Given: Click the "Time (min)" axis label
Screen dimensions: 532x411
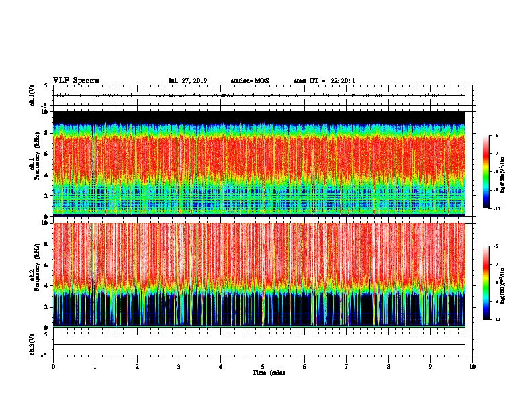Looking at the screenshot, I should (269, 373).
